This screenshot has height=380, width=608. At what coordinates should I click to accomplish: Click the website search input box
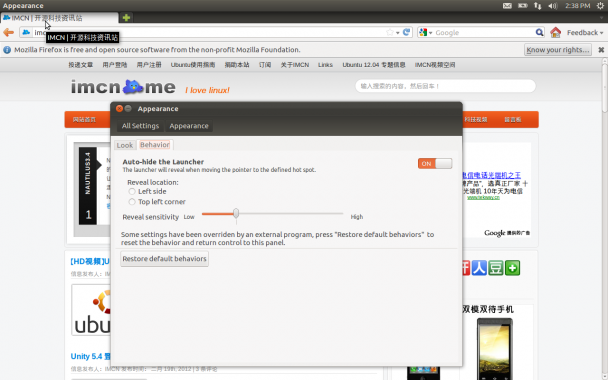click(445, 86)
